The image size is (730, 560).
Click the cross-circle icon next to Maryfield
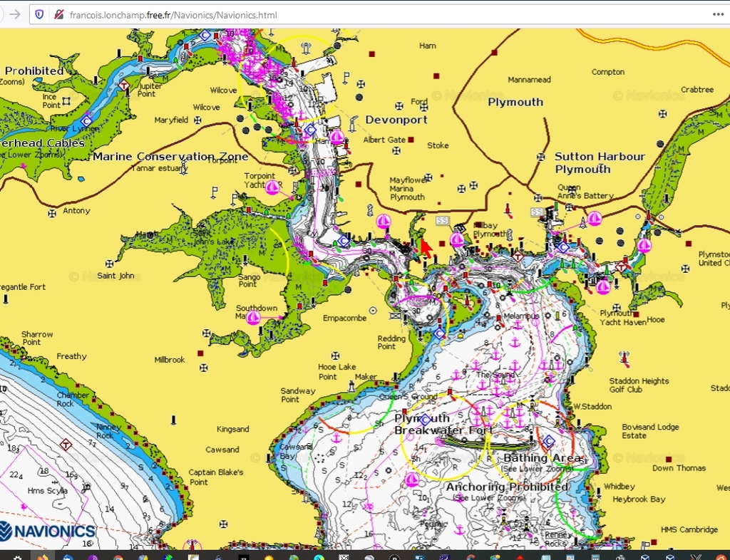coord(198,120)
